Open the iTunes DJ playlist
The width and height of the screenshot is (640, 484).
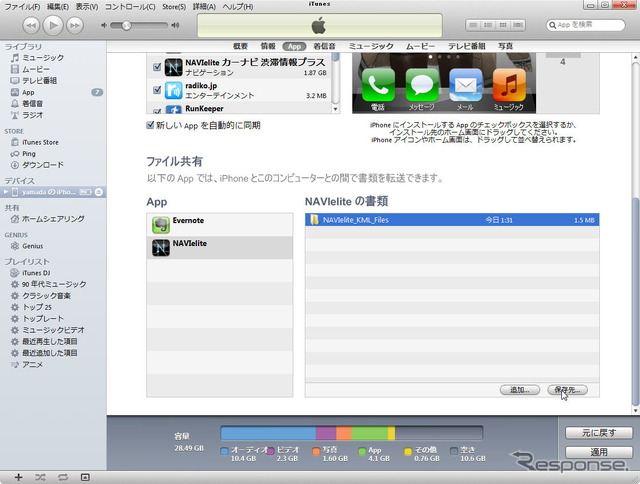coord(36,273)
